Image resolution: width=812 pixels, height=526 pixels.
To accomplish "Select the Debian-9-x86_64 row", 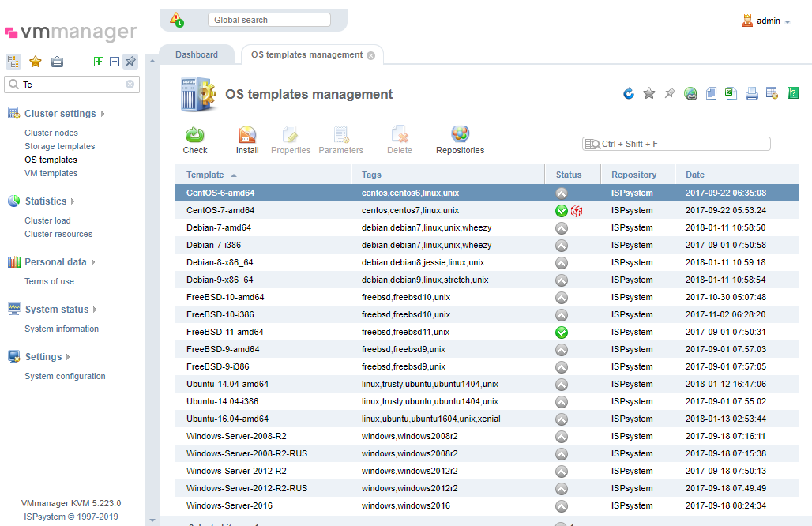I will click(487, 280).
